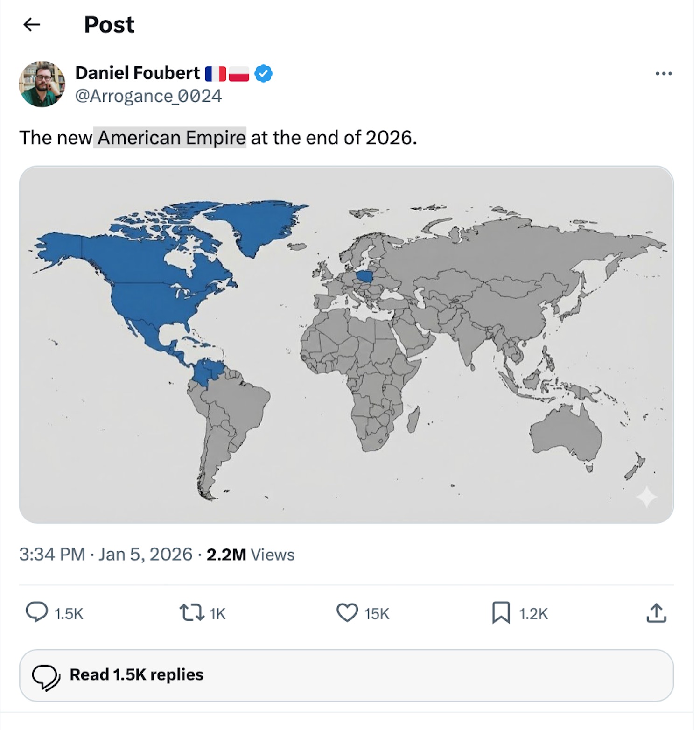The width and height of the screenshot is (700, 730).
Task: Click the sparkle icon on map image
Action: point(646,497)
